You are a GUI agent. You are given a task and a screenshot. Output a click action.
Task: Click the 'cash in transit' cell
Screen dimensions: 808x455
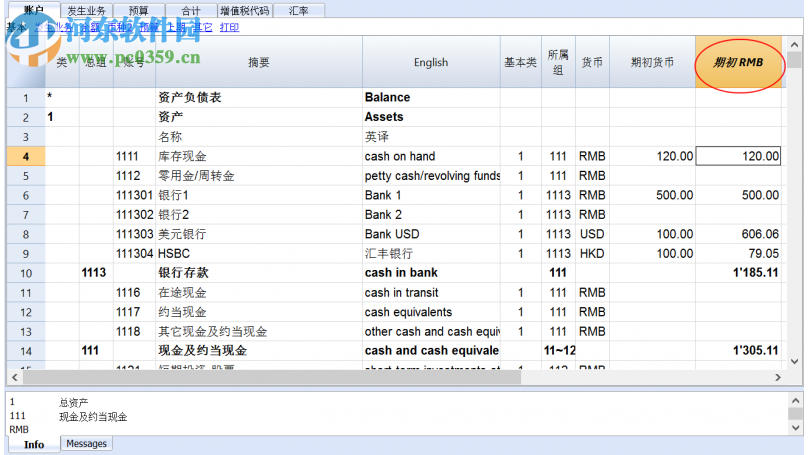pyautogui.click(x=431, y=293)
